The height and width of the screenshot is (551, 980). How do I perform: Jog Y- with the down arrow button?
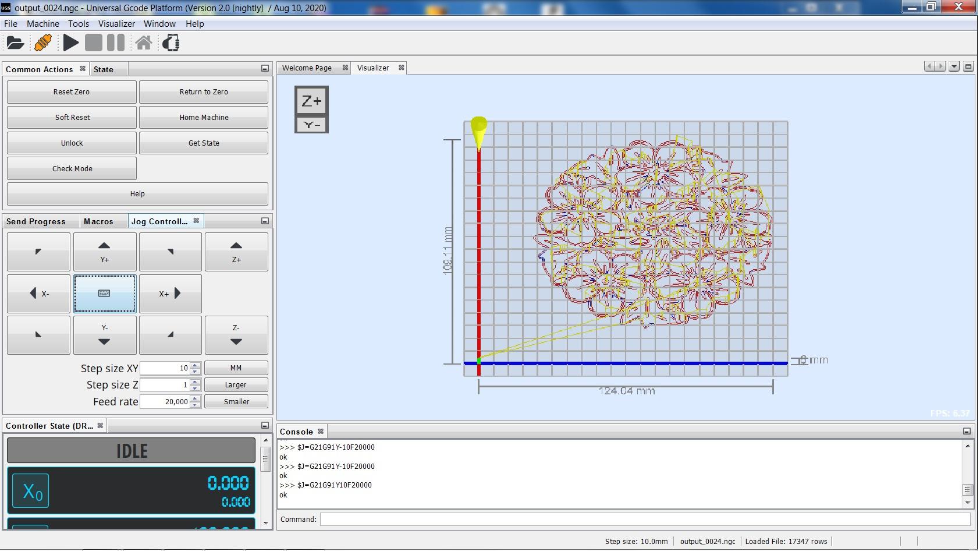point(105,335)
